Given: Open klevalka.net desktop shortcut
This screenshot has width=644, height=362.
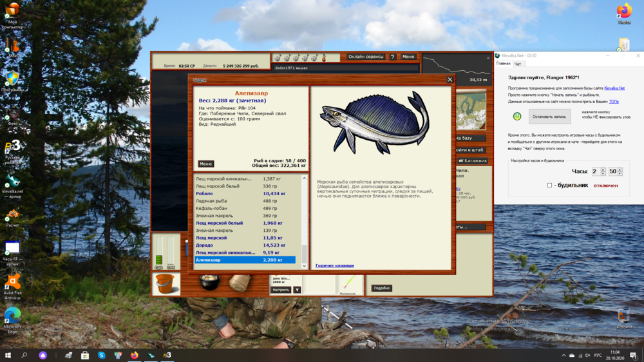Looking at the screenshot, I should pyautogui.click(x=12, y=186).
